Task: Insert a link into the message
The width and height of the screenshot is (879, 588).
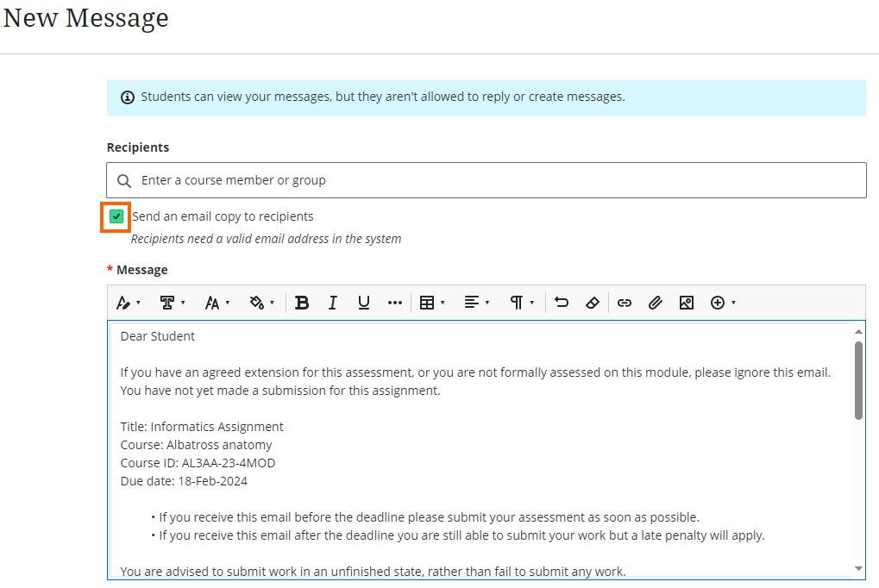Action: [x=625, y=302]
